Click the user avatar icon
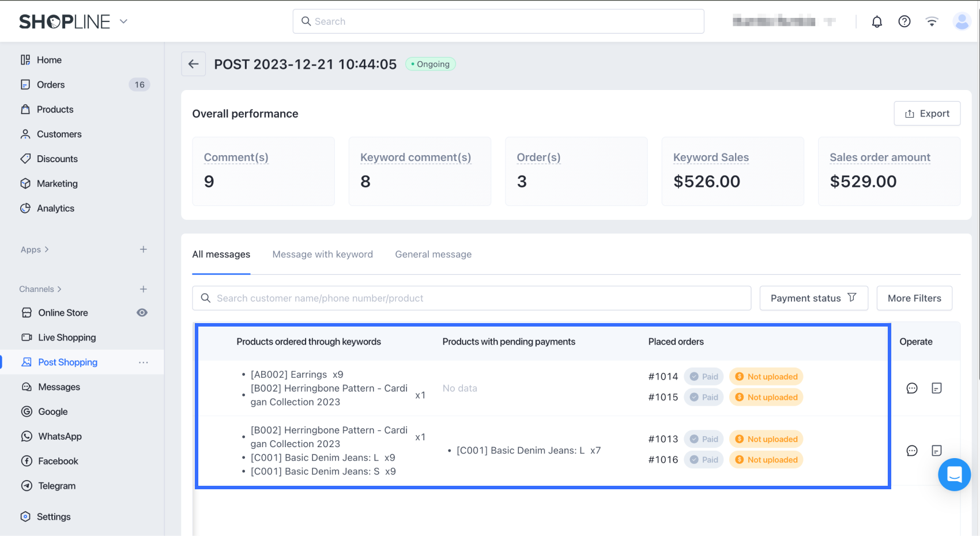 coord(962,22)
